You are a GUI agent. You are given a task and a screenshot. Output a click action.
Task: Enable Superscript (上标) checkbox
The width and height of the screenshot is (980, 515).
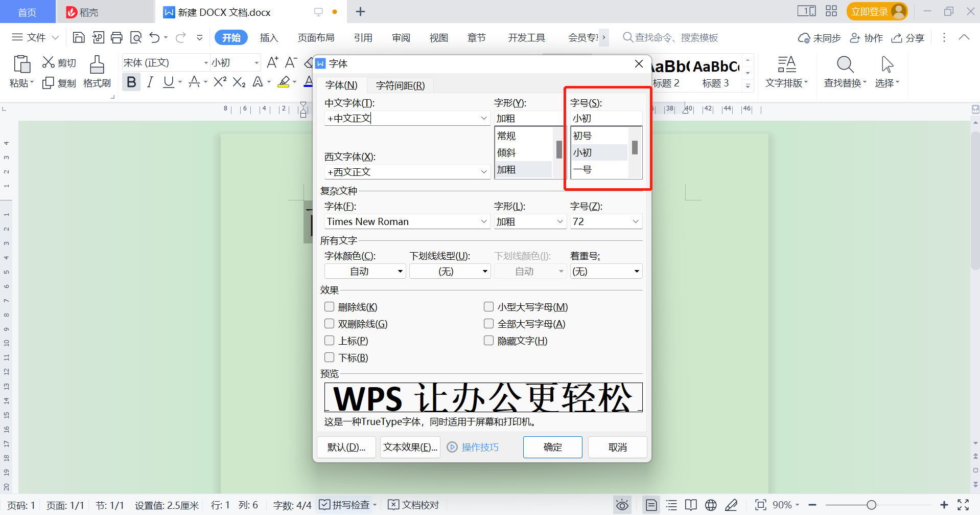[x=330, y=341]
